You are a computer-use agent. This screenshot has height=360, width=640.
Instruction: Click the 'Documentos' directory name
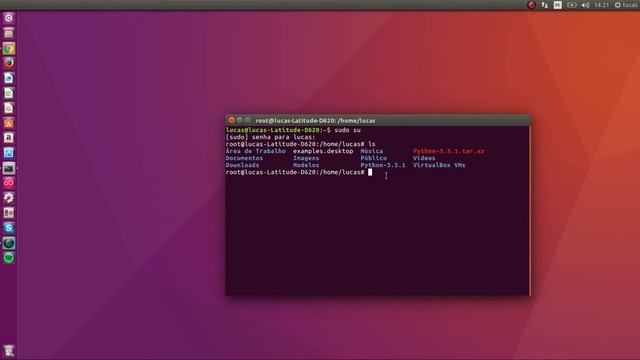[x=244, y=158]
